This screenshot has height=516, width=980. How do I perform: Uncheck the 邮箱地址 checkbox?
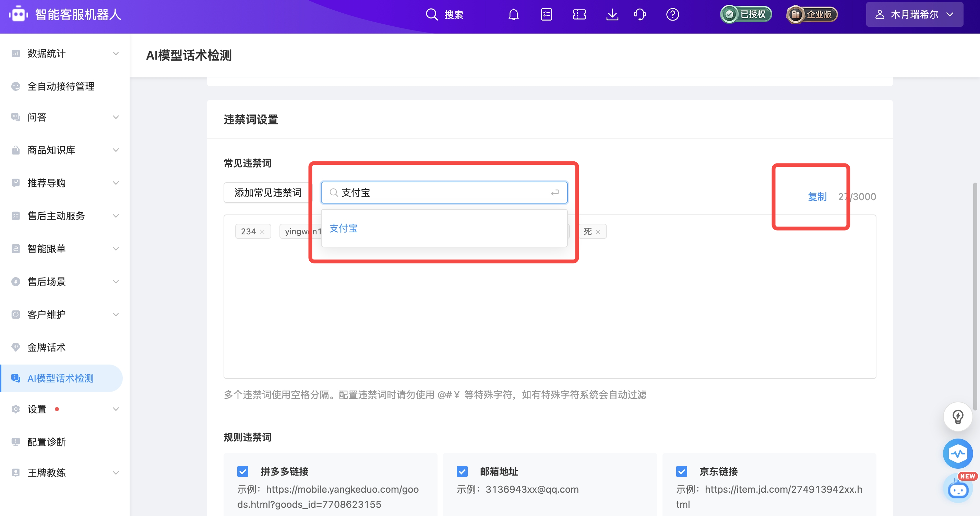coord(462,471)
